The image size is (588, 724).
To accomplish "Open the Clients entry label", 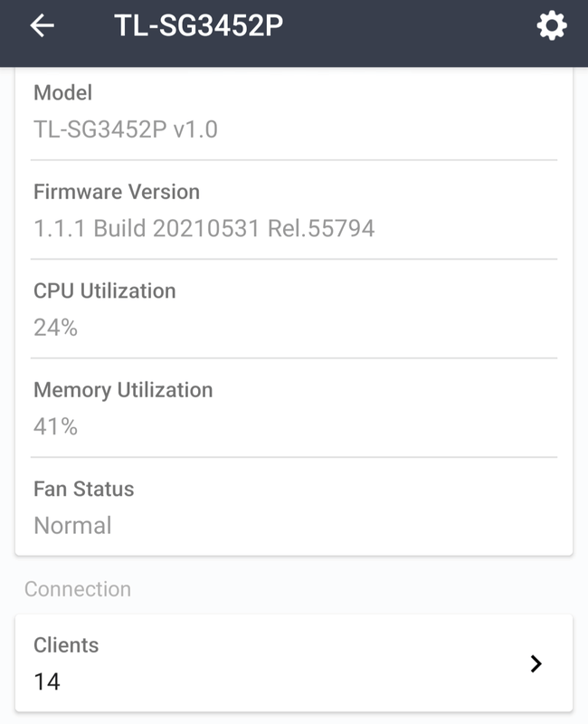I will 66,645.
